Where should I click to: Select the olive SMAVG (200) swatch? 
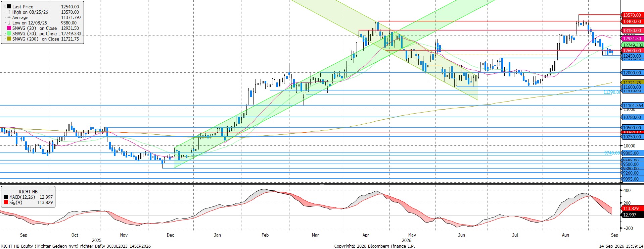point(9,39)
